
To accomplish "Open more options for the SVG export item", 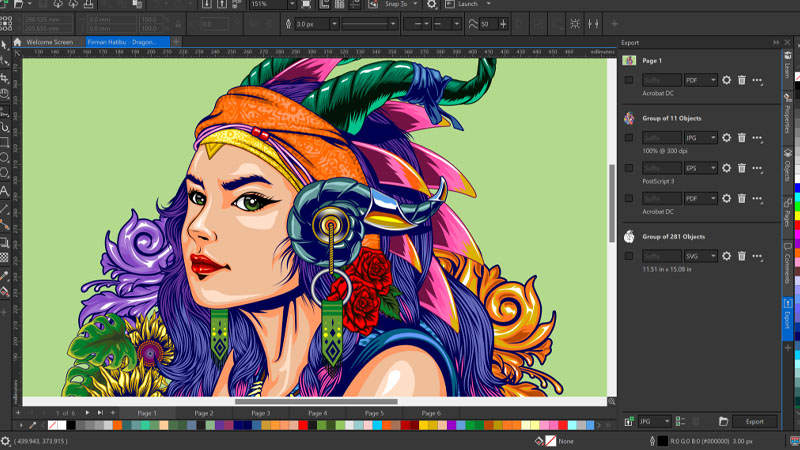I will click(757, 256).
